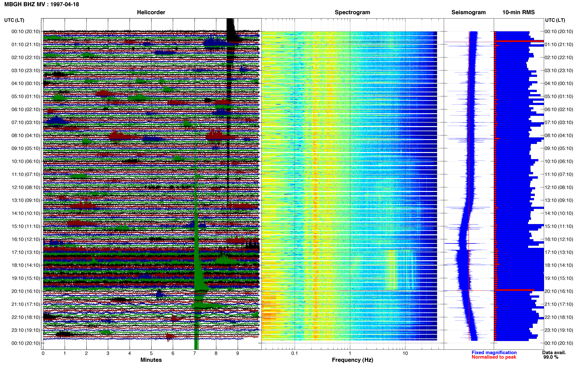Click the 'Normalised to peak' legend text
Viewport: 588px width, 368px height.
[494, 357]
